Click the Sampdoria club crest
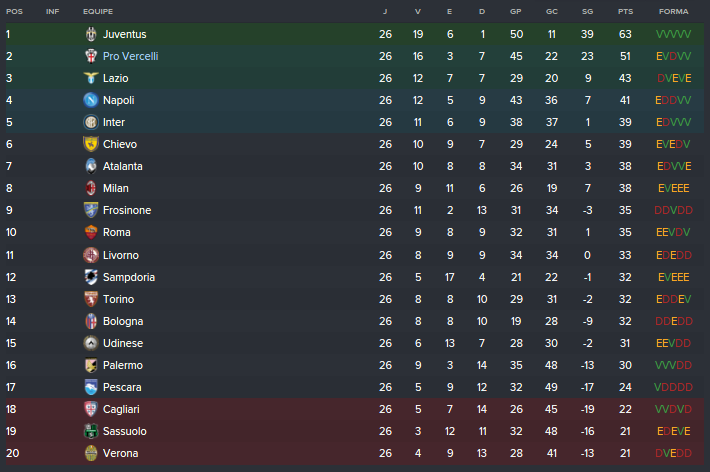The width and height of the screenshot is (710, 472). coord(91,277)
